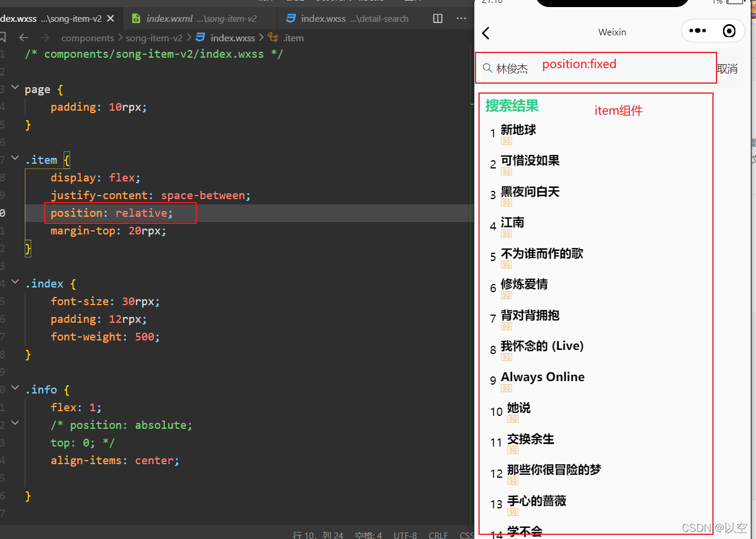756x539 pixels.
Task: Tap the 搜索结果 heading
Action: [x=512, y=105]
